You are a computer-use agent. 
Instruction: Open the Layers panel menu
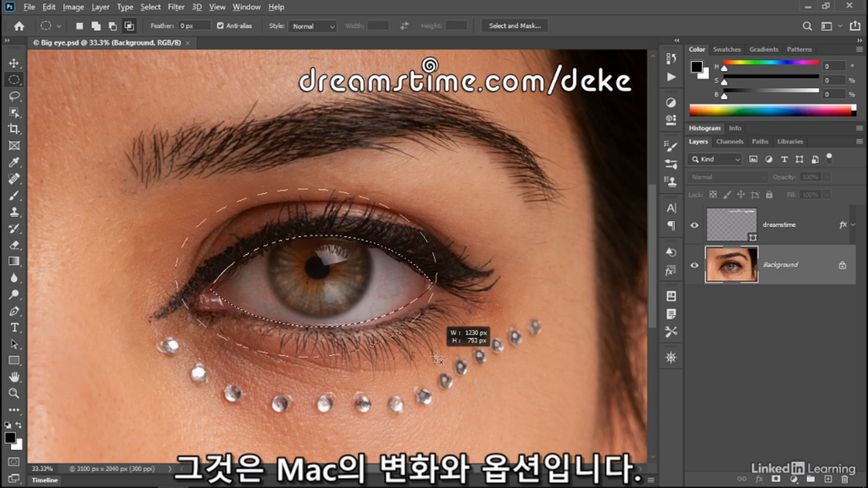pyautogui.click(x=860, y=142)
